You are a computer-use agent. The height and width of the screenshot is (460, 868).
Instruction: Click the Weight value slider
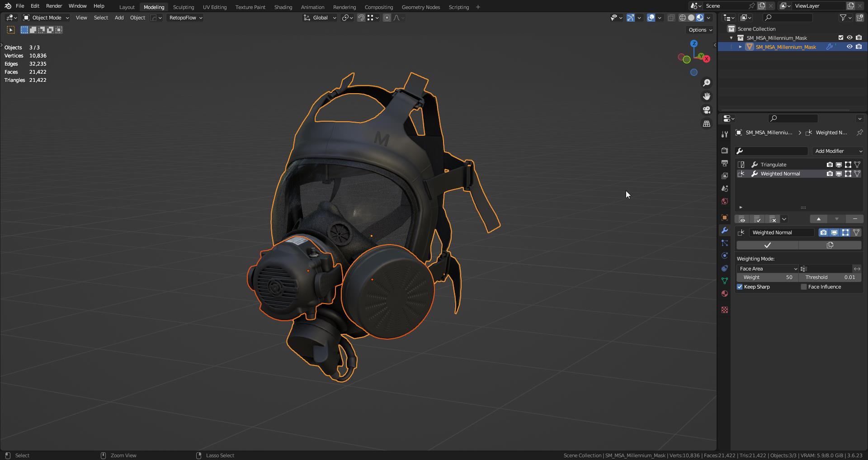pyautogui.click(x=767, y=277)
